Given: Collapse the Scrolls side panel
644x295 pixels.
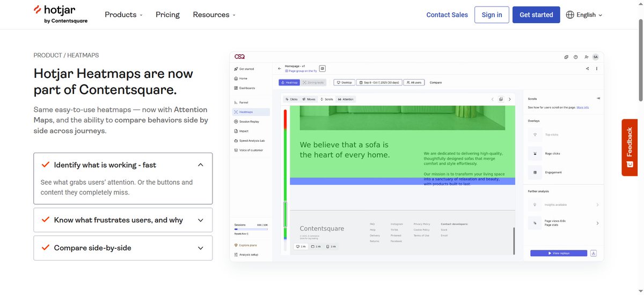Looking at the screenshot, I should click(598, 98).
